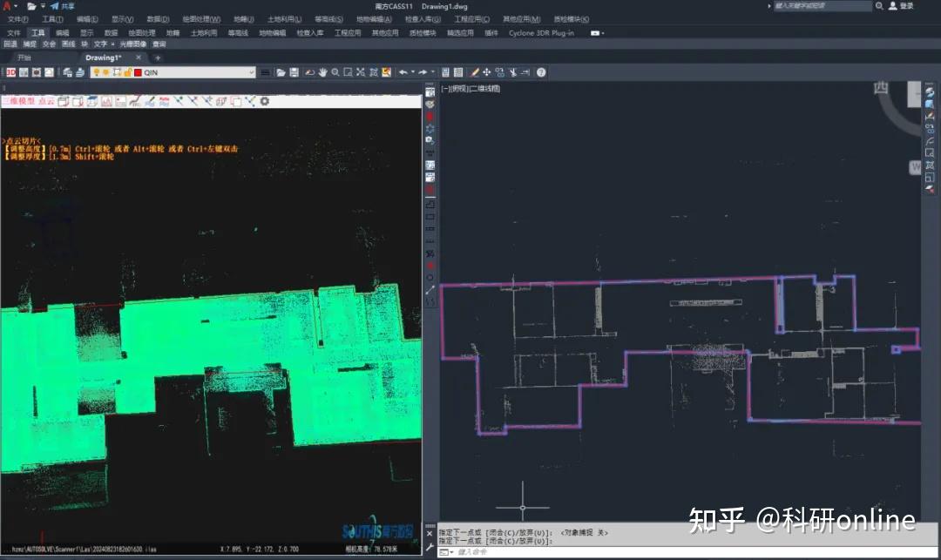Toggle the layer lightbulb on/off icon
The width and height of the screenshot is (941, 560).
click(x=96, y=72)
